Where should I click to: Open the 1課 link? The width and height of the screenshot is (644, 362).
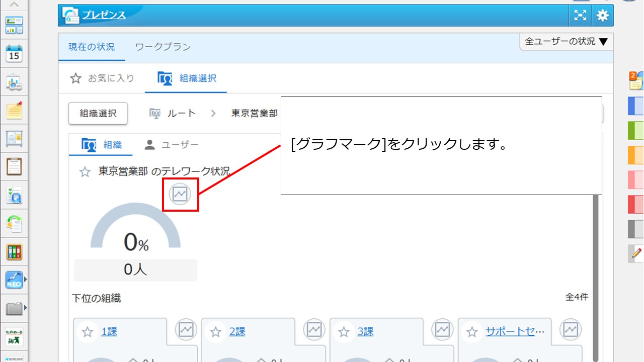click(109, 332)
